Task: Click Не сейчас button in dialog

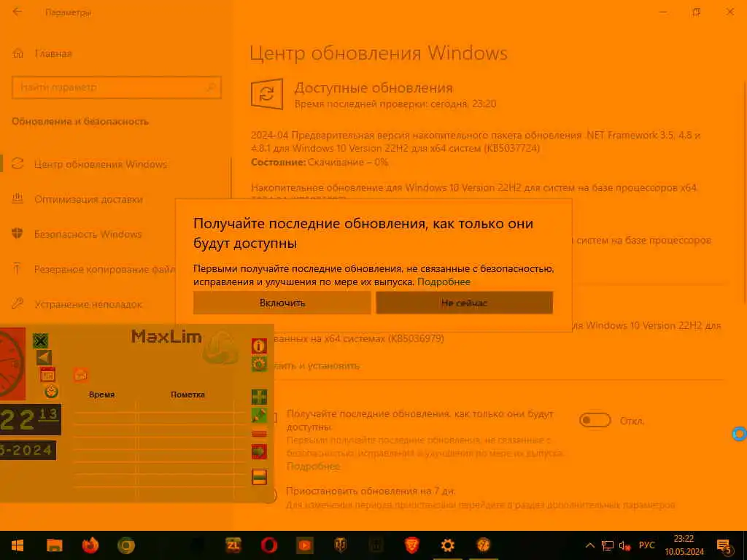Action: (465, 303)
